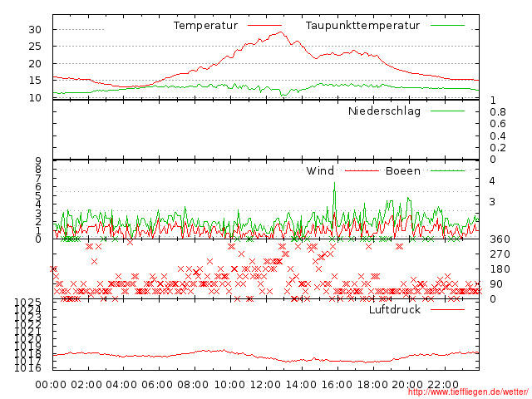Click the Boeen legend label
Viewport: 532px width, 399px height.
point(402,170)
